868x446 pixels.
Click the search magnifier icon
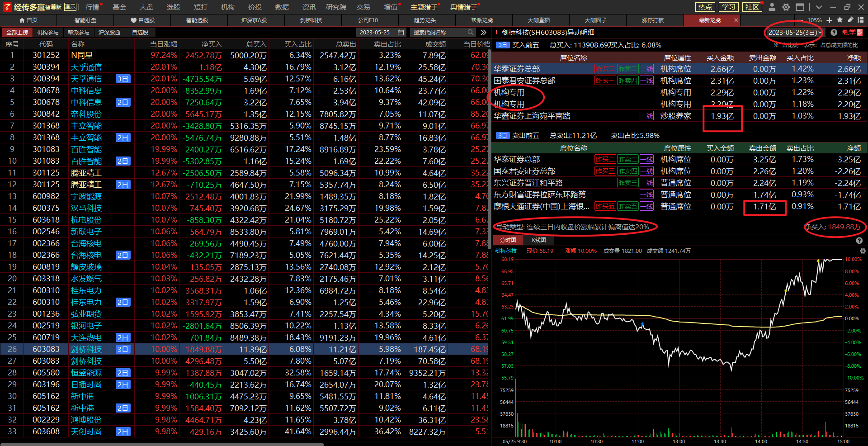coord(471,32)
